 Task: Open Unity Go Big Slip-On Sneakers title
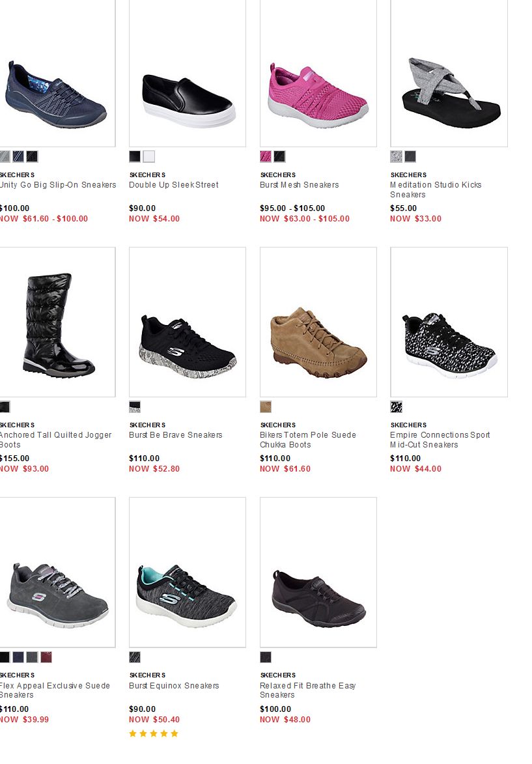point(58,185)
